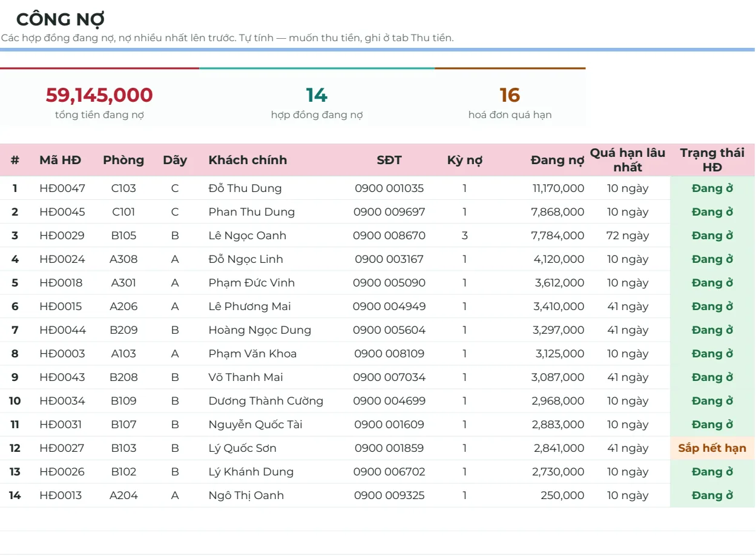Select contract code HĐ0003
Screen dimensions: 756x556
(62, 354)
